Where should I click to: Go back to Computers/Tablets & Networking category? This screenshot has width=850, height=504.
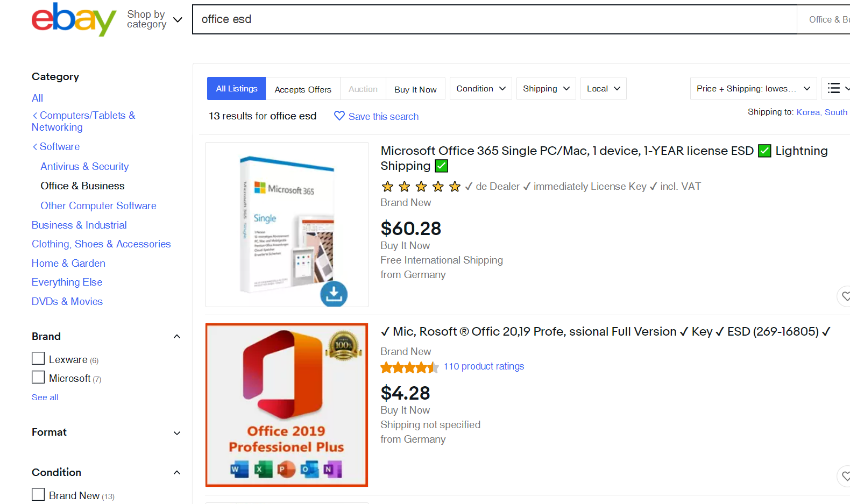click(x=83, y=121)
